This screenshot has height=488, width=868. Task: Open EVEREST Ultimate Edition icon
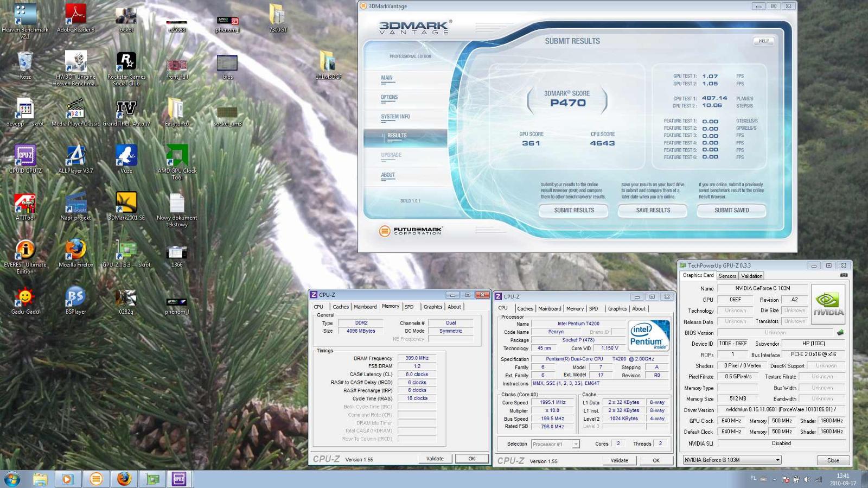coord(25,257)
